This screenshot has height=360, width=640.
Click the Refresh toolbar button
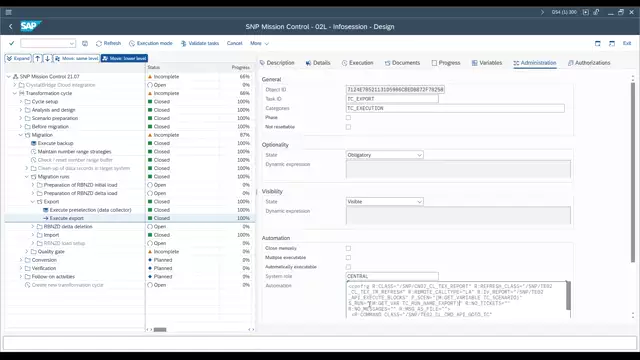pos(108,43)
